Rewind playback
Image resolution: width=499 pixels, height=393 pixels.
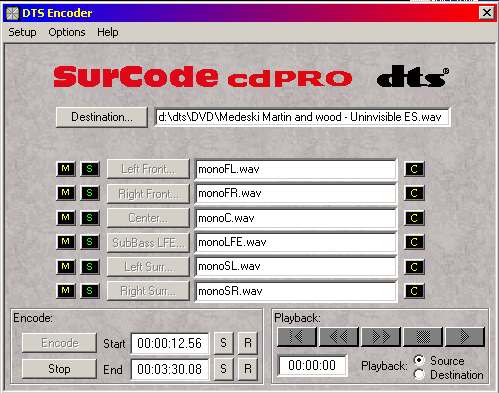click(339, 337)
